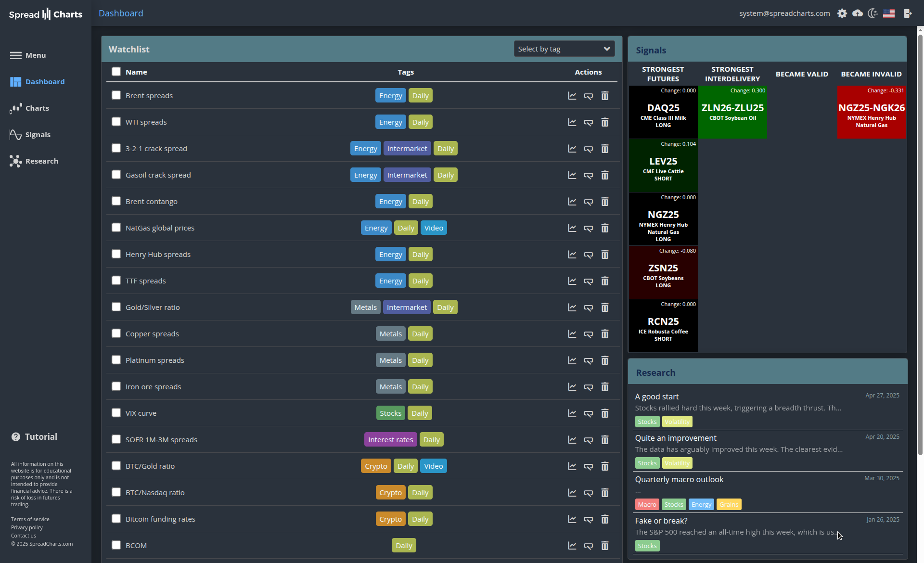Open chart for Henry Hub spreads
This screenshot has height=563, width=924.
(x=572, y=255)
